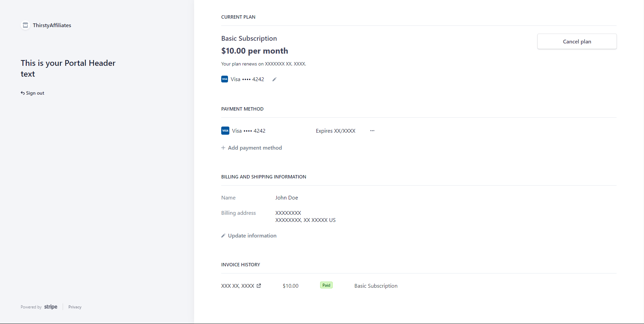The height and width of the screenshot is (324, 644).
Task: Click the Paid status badge
Action: pos(326,285)
